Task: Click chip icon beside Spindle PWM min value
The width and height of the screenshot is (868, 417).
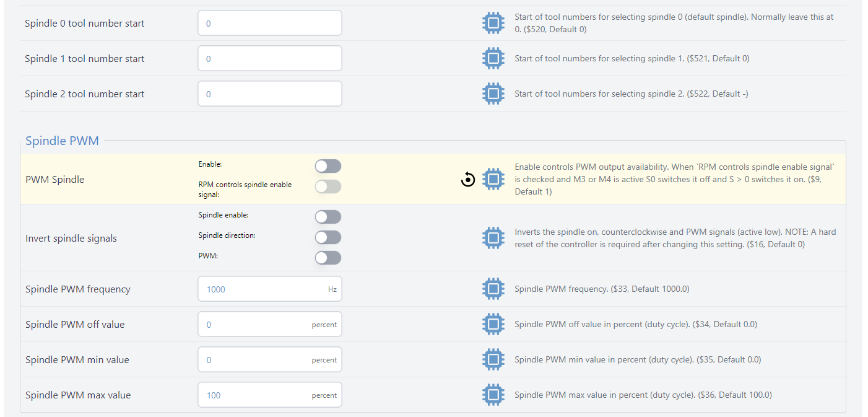Action: point(493,360)
